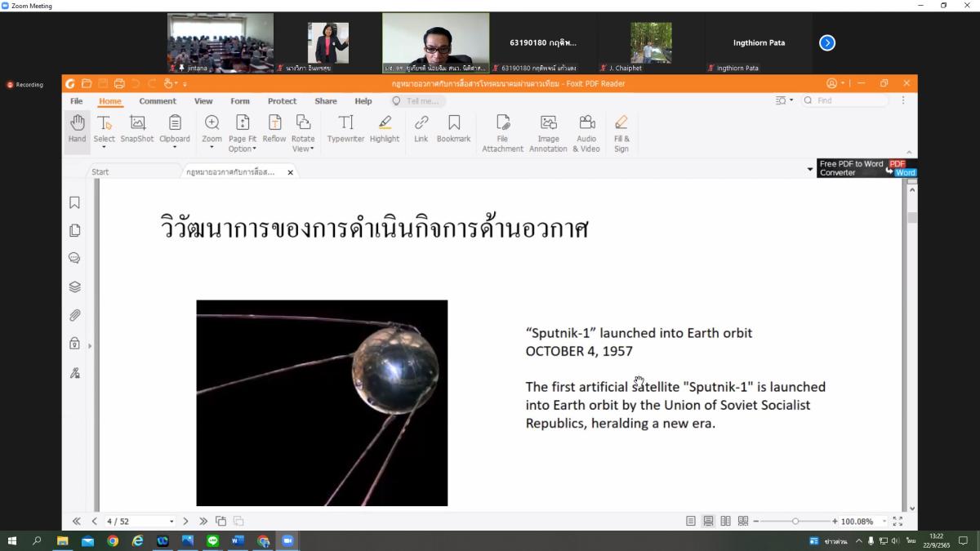Switch to the Form ribbon tab
The image size is (980, 551).
point(240,101)
